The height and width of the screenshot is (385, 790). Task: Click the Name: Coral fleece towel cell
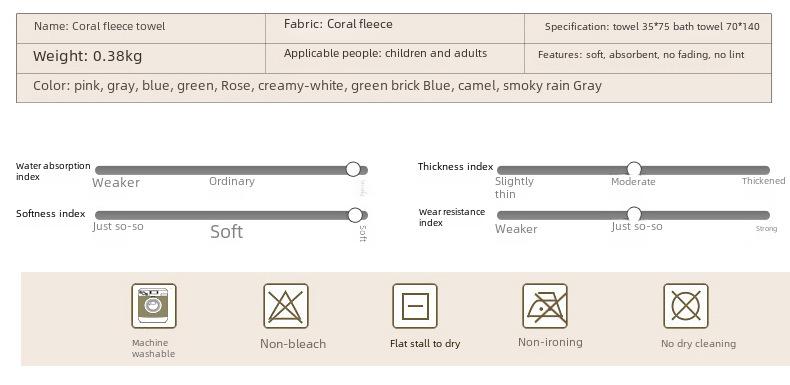[141, 28]
